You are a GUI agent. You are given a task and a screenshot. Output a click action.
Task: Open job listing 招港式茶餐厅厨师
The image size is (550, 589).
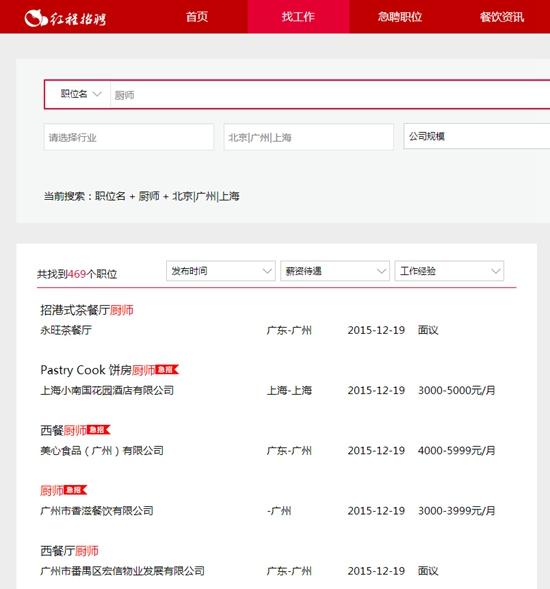pyautogui.click(x=87, y=310)
